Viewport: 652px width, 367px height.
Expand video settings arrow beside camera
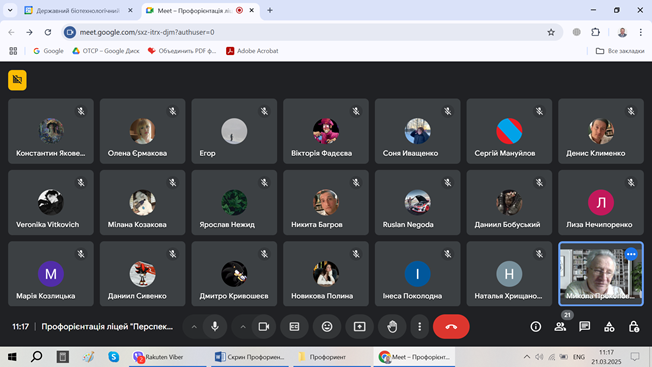click(x=243, y=327)
